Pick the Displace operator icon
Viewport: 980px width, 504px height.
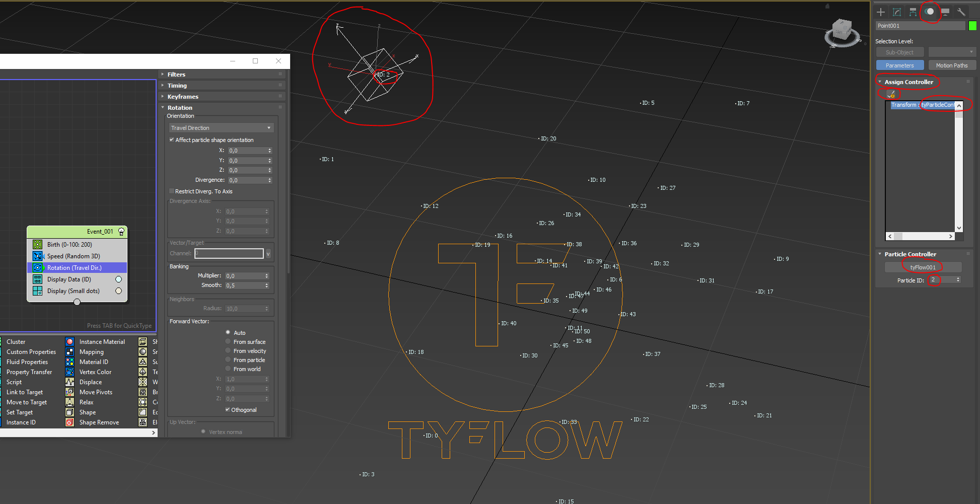[70, 382]
